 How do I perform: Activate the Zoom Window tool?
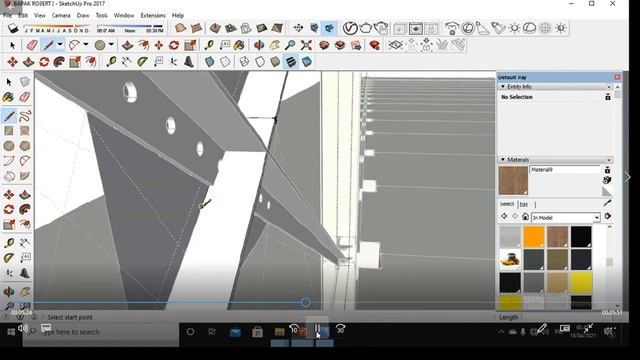24,306
